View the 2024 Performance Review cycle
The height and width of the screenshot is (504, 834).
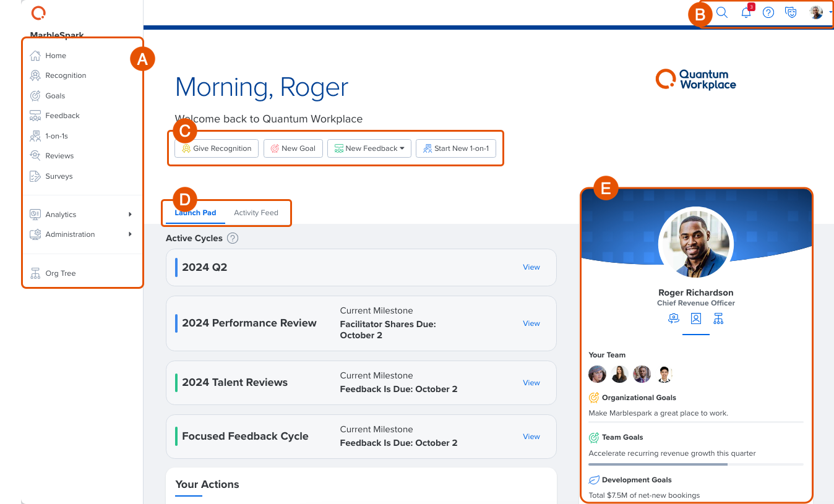tap(531, 323)
